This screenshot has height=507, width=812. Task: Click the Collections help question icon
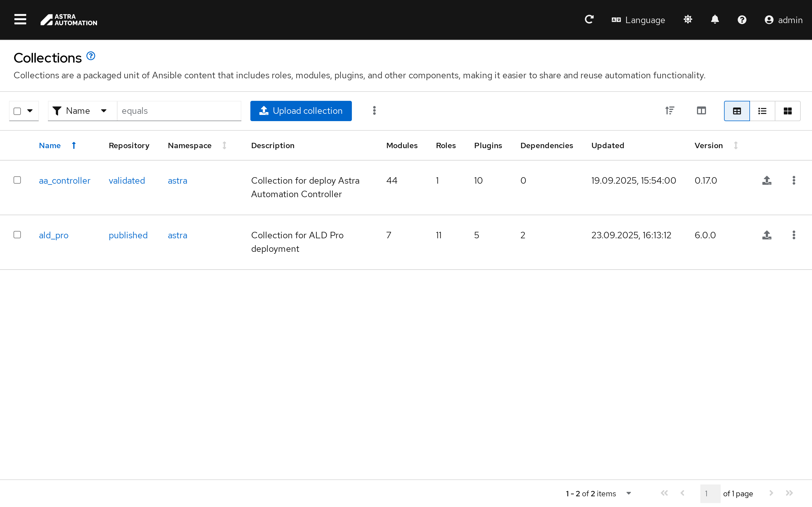click(91, 56)
